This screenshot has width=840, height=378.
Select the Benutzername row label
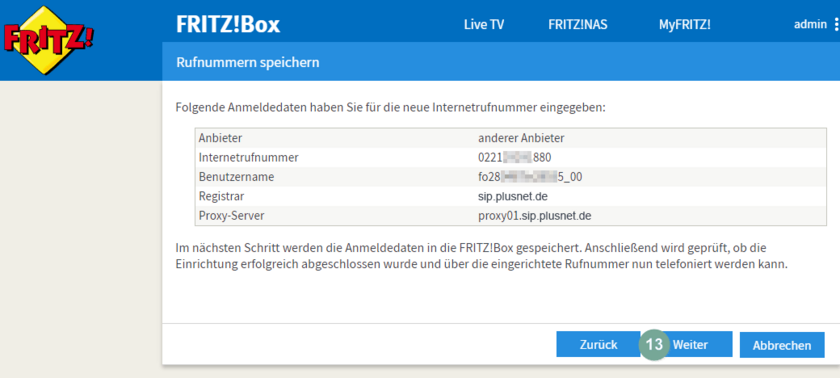coord(236,177)
